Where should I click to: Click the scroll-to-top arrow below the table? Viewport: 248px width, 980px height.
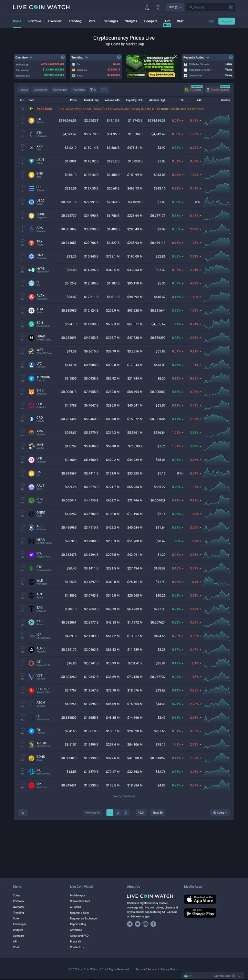coord(22,812)
